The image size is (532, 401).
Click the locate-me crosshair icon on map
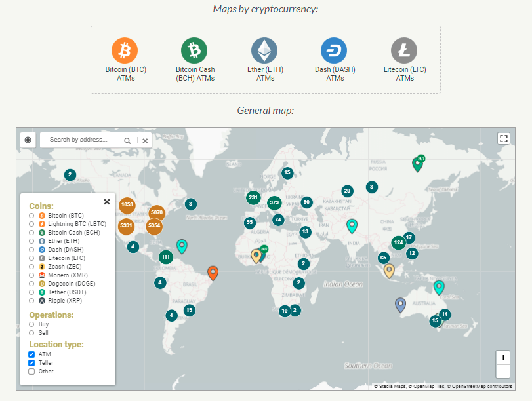pyautogui.click(x=28, y=140)
